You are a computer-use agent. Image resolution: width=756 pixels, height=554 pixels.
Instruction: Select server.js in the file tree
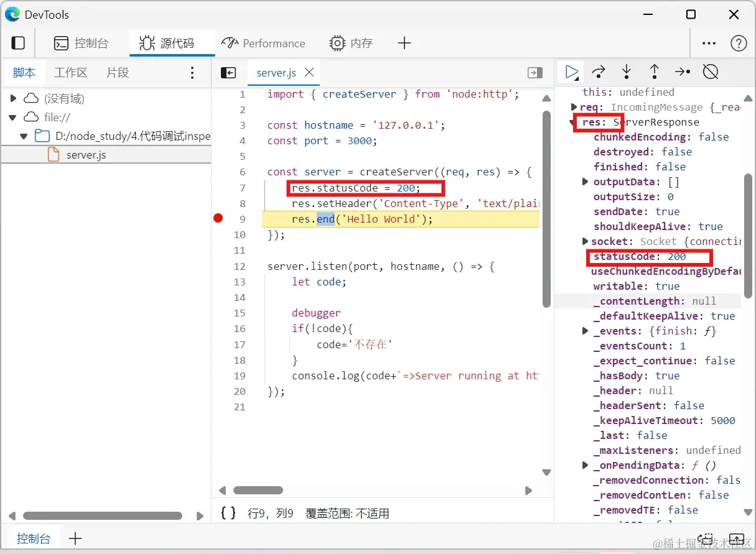[x=86, y=155]
